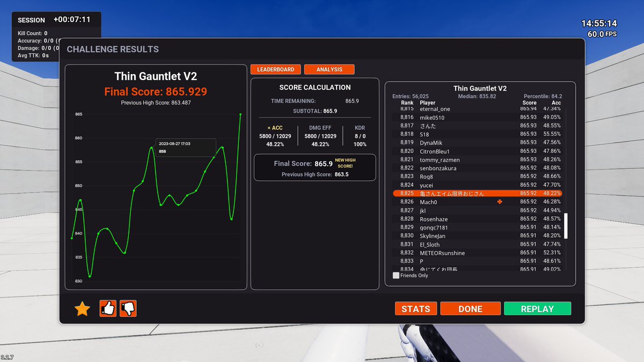
Task: Switch to the Leaderboard tab
Action: tap(275, 70)
